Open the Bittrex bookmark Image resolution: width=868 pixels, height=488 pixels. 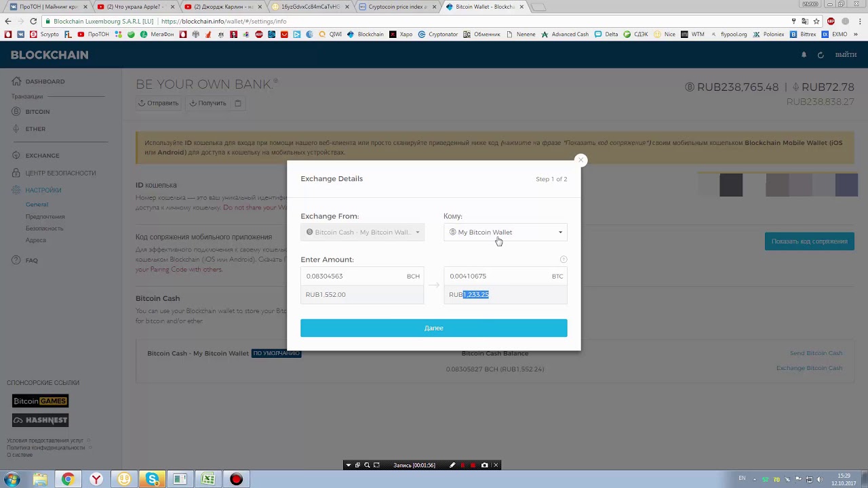(803, 34)
